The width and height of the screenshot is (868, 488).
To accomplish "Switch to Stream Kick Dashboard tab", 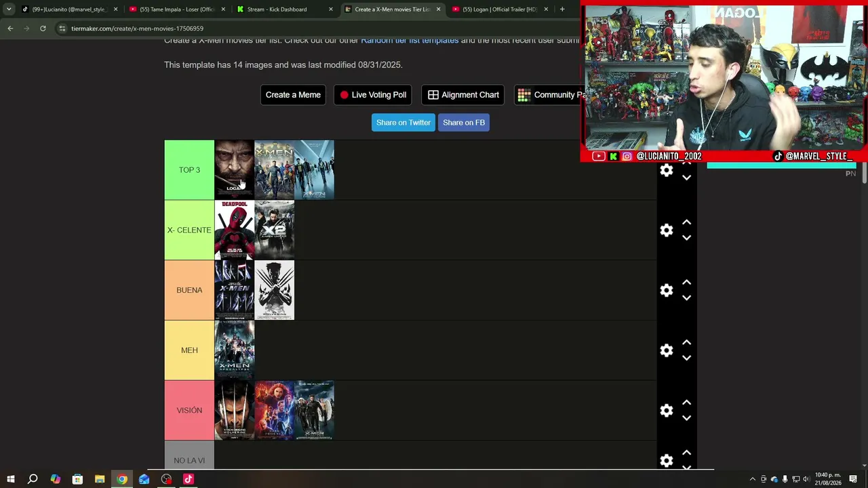I will click(x=285, y=9).
